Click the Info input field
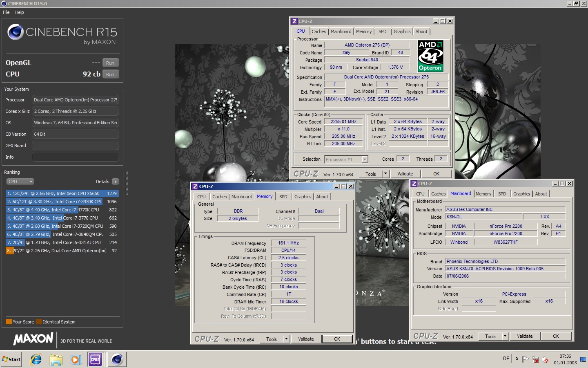Image resolution: width=588 pixels, height=368 pixels. pyautogui.click(x=76, y=157)
